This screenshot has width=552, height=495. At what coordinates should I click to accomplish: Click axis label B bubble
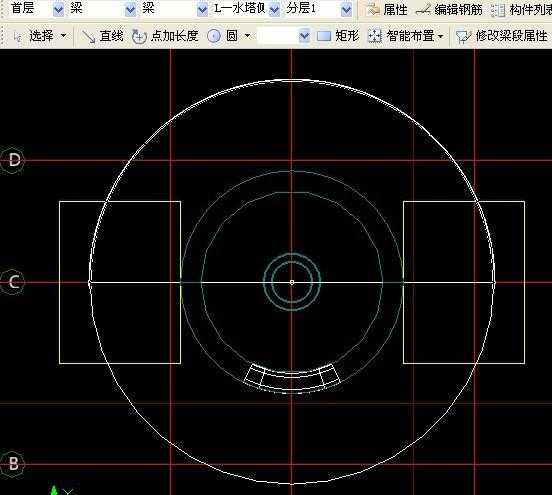tap(13, 463)
